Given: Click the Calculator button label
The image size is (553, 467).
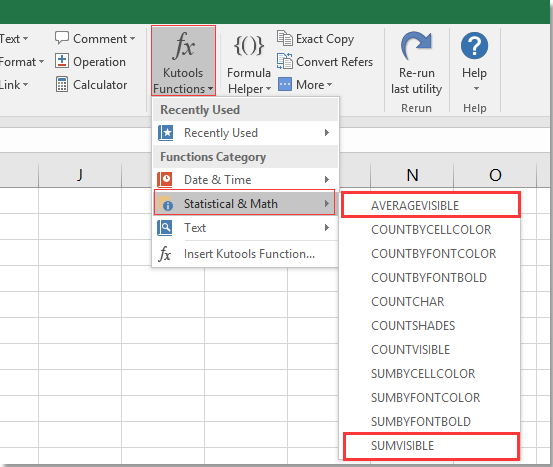Looking at the screenshot, I should click(x=100, y=85).
